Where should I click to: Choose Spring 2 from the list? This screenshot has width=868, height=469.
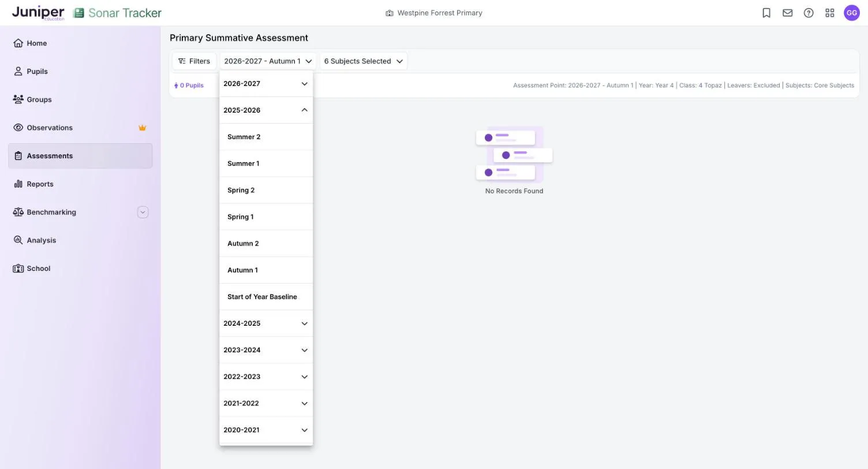tap(266, 190)
